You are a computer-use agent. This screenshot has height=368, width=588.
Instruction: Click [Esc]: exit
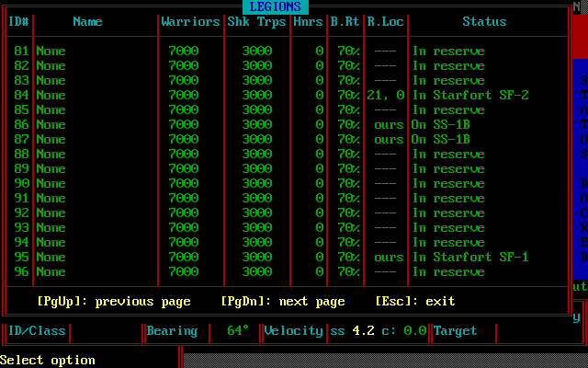tap(415, 301)
